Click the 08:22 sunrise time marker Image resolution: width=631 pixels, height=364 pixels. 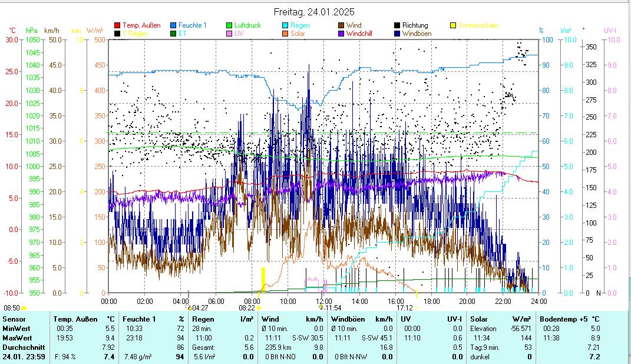(247, 307)
